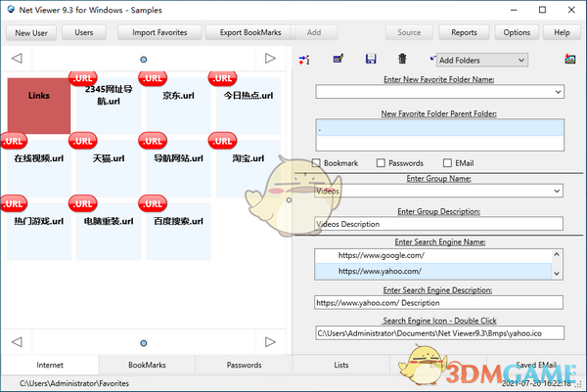Open the 百度搜索.url shortcut tile
This screenshot has height=392, width=587.
click(x=179, y=231)
